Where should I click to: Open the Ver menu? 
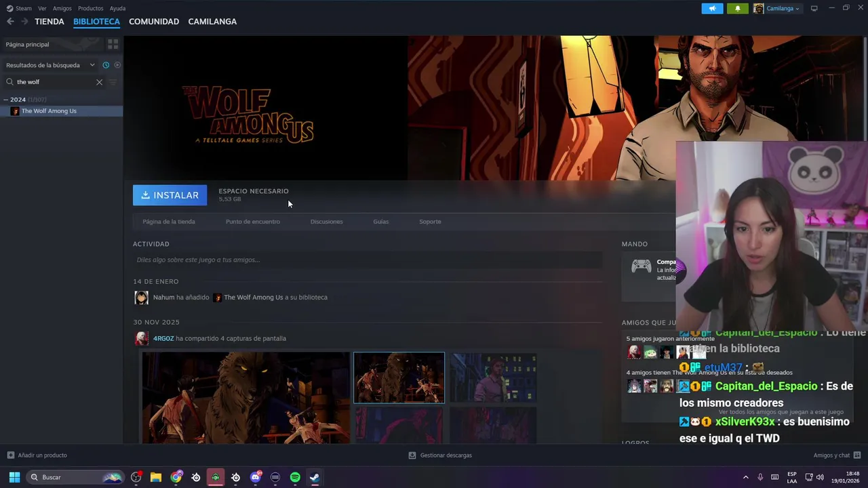click(x=42, y=8)
